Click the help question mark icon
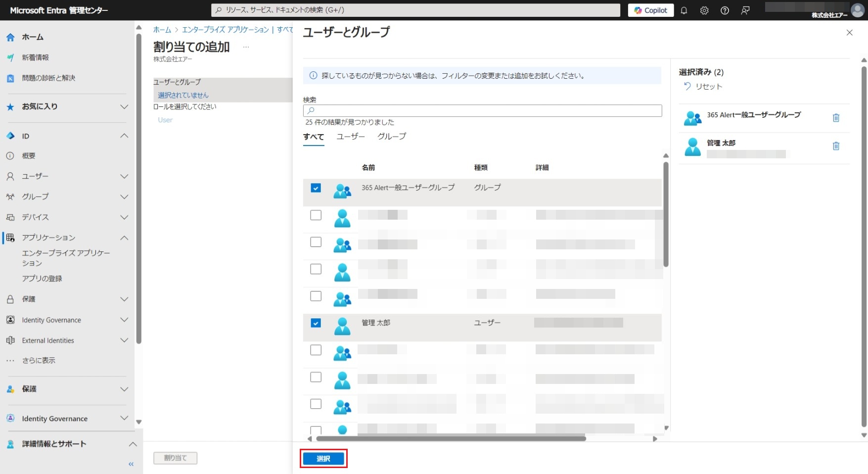 725,10
